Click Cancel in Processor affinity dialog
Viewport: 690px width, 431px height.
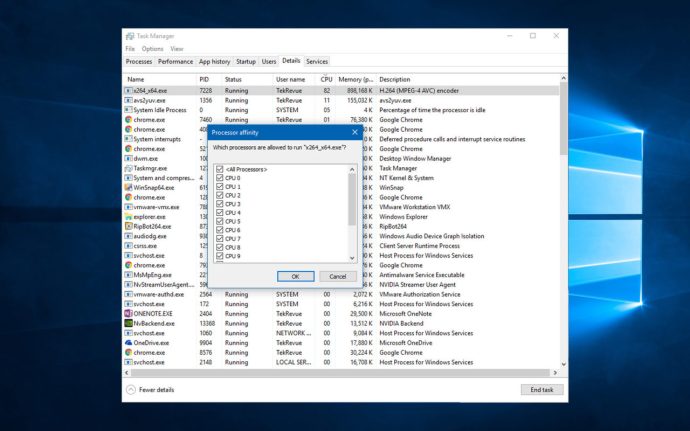click(338, 276)
